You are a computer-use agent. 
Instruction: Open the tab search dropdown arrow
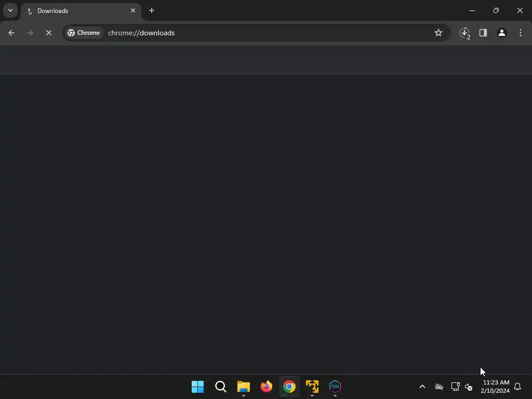[x=10, y=10]
